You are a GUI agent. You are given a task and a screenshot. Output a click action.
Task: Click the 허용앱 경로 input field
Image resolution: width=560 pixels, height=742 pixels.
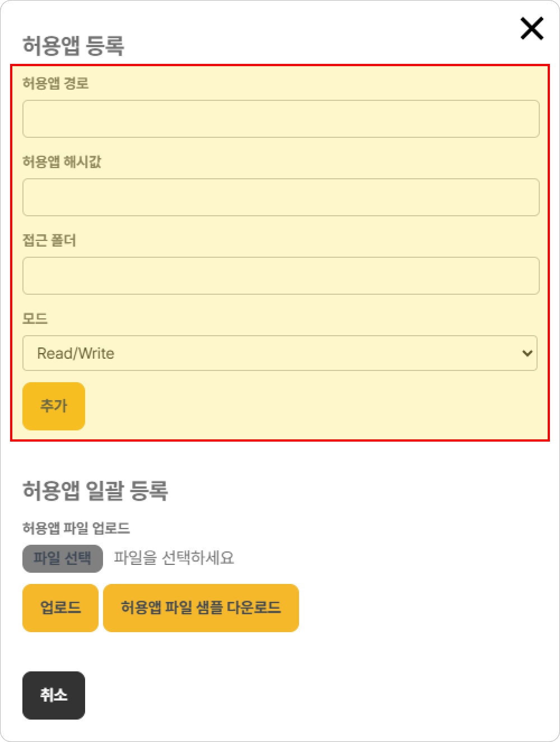pyautogui.click(x=281, y=119)
